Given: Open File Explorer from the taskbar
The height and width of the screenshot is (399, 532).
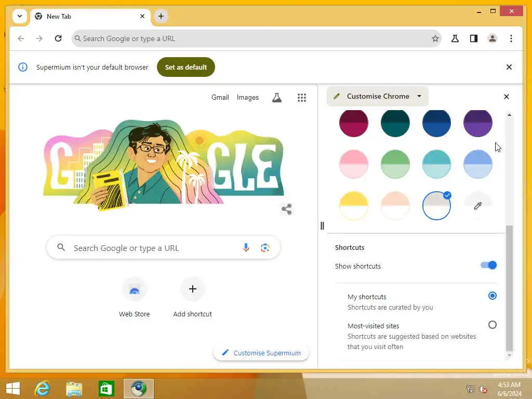Looking at the screenshot, I should click(x=74, y=389).
